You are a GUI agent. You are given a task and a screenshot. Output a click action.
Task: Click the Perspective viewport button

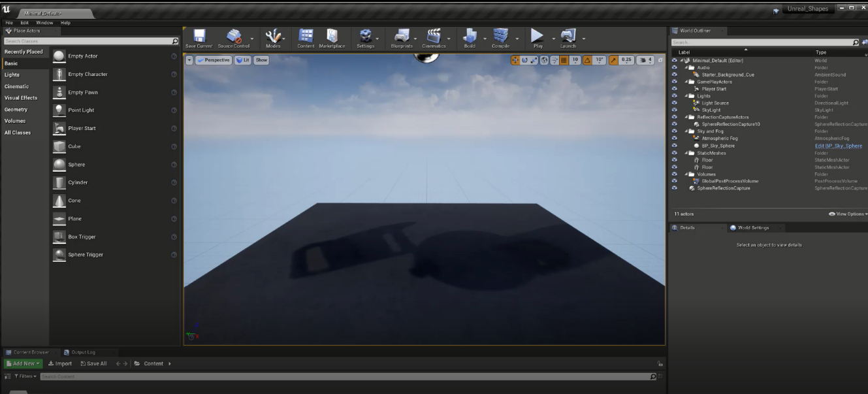[x=214, y=60]
